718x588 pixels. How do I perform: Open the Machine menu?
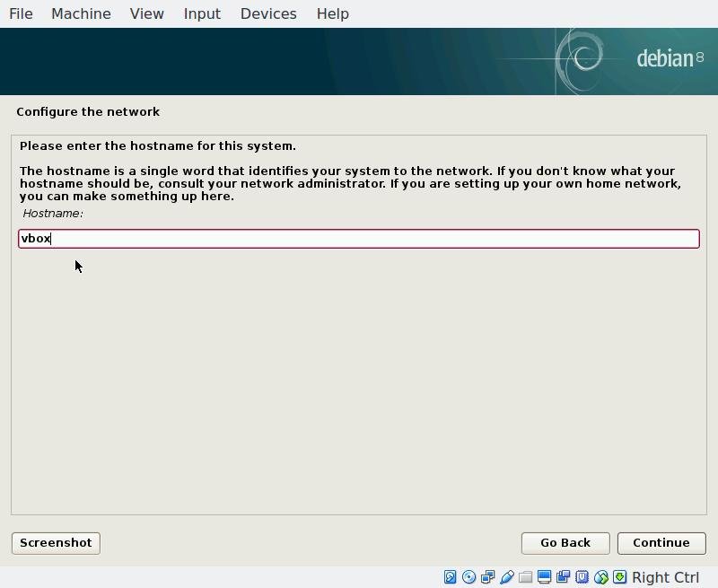(x=81, y=13)
